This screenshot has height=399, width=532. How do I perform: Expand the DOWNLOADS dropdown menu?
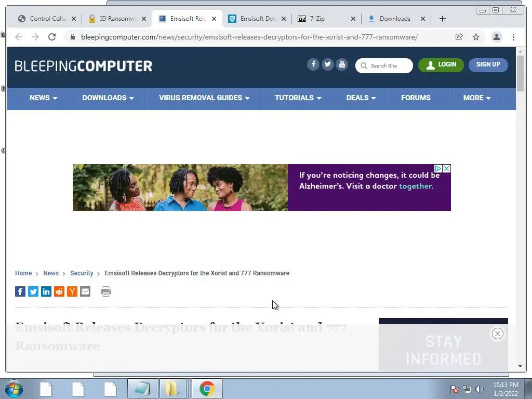pos(108,98)
